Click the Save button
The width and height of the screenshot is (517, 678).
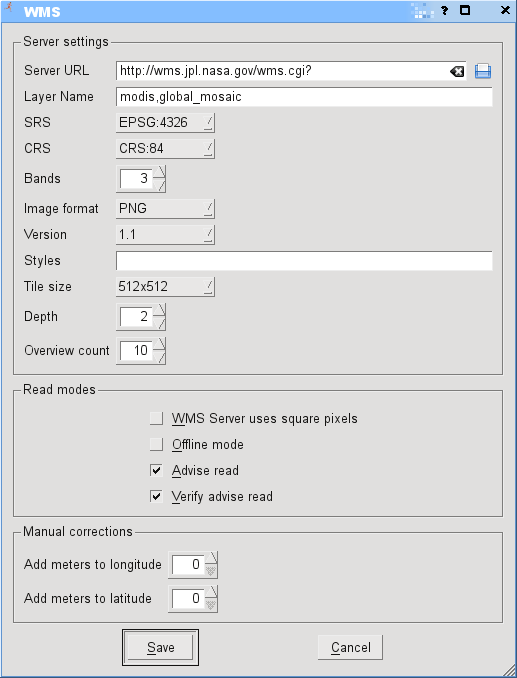(160, 647)
